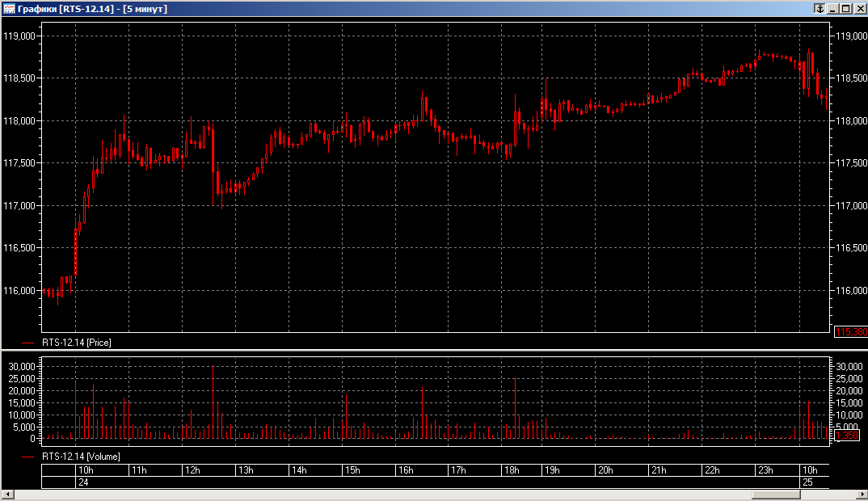Select the 19h mark on time axis
868x501 pixels.
click(x=552, y=470)
